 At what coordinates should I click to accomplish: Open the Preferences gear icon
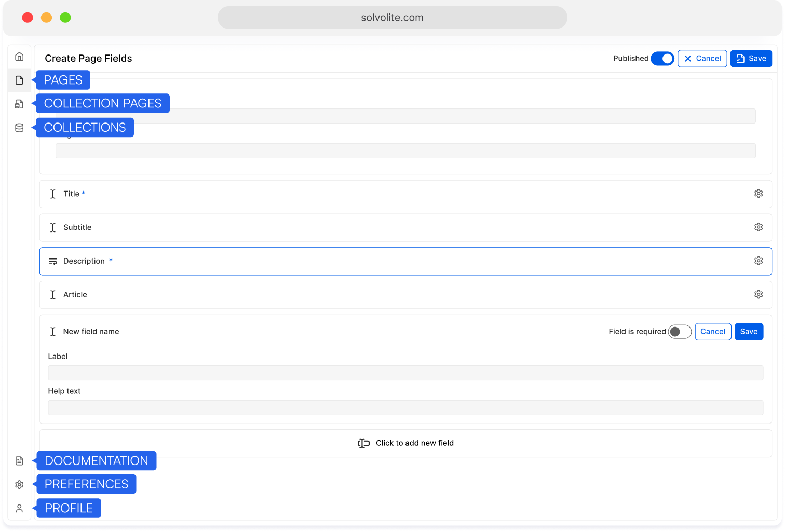[19, 484]
